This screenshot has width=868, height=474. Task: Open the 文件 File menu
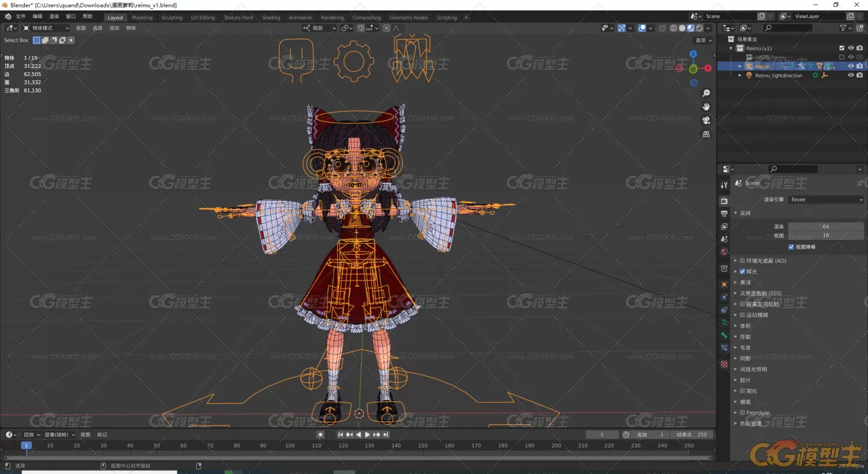coord(21,16)
